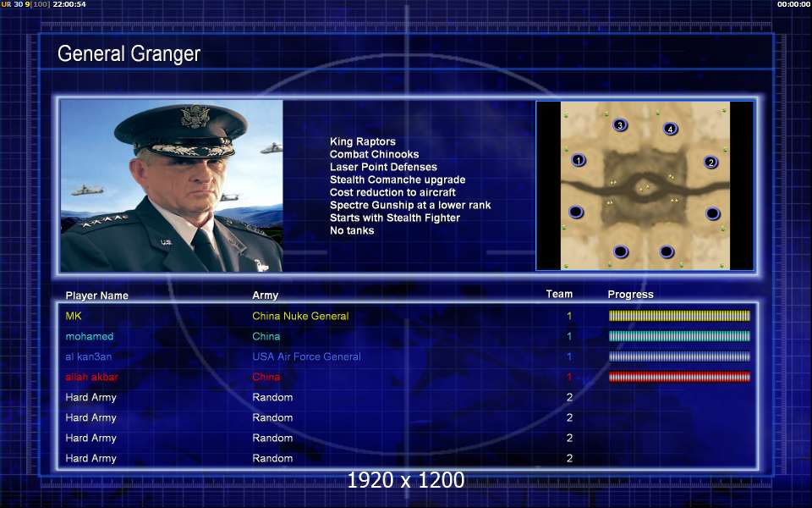Screen dimensions: 812x508
Task: Click China Nuke General army text
Action: point(300,316)
